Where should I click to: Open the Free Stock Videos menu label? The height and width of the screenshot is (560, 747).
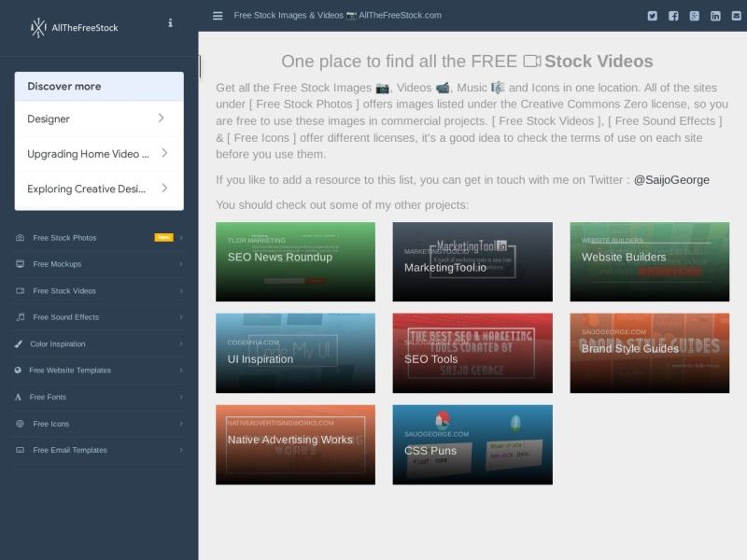[64, 290]
